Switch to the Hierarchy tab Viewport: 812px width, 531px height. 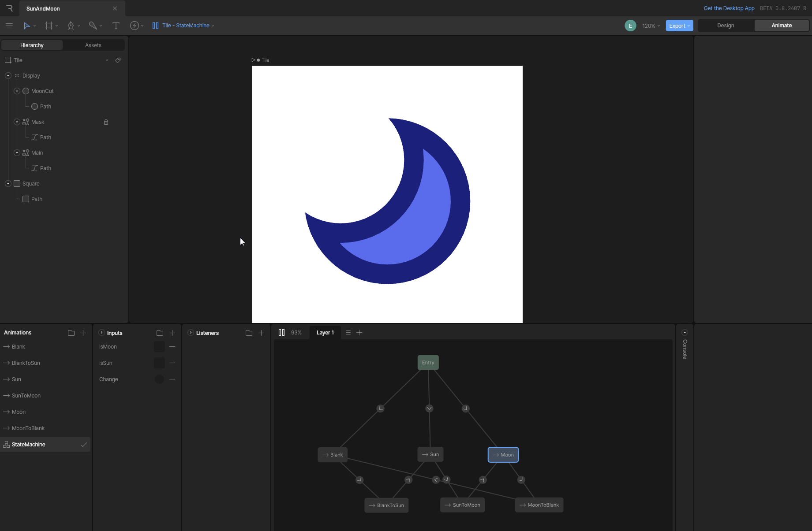(32, 45)
